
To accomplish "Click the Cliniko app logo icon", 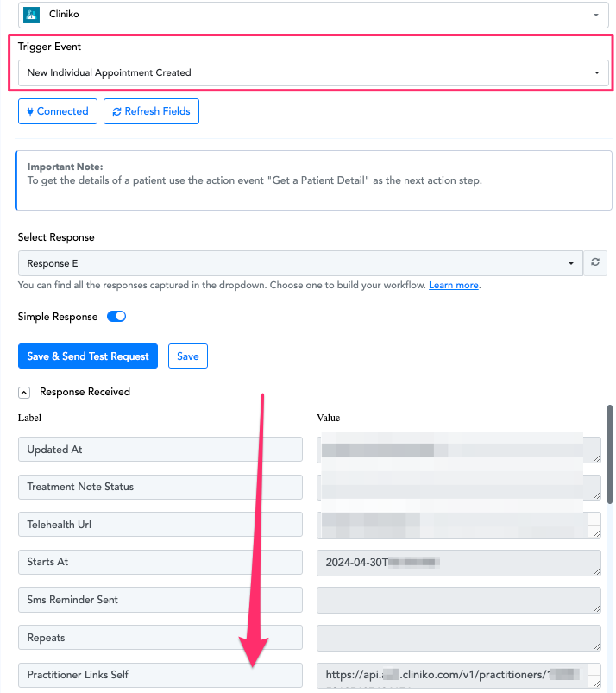I will pos(31,15).
